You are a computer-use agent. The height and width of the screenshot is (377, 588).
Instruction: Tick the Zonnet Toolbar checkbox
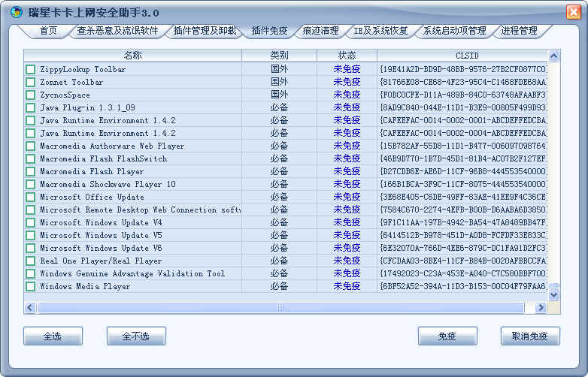pos(31,82)
